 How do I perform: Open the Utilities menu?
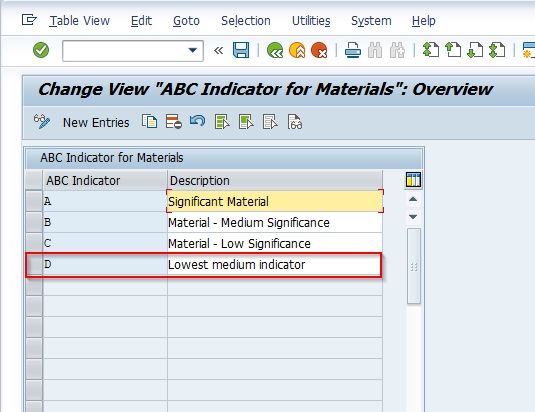pyautogui.click(x=311, y=21)
